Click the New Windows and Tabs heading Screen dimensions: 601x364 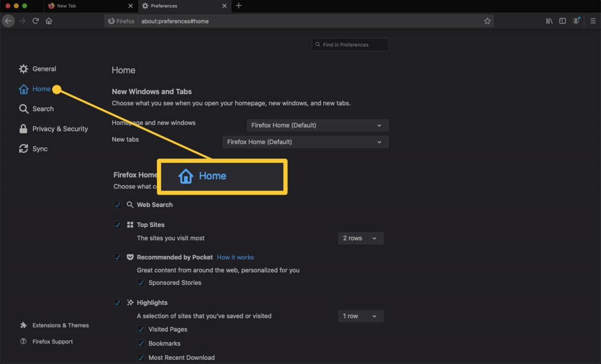click(152, 91)
